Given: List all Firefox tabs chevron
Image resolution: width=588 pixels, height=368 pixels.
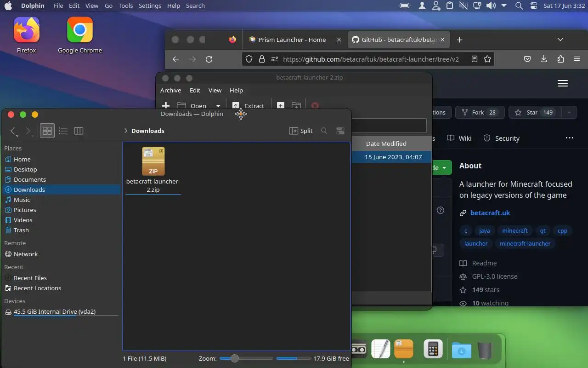Looking at the screenshot, I should click(560, 40).
